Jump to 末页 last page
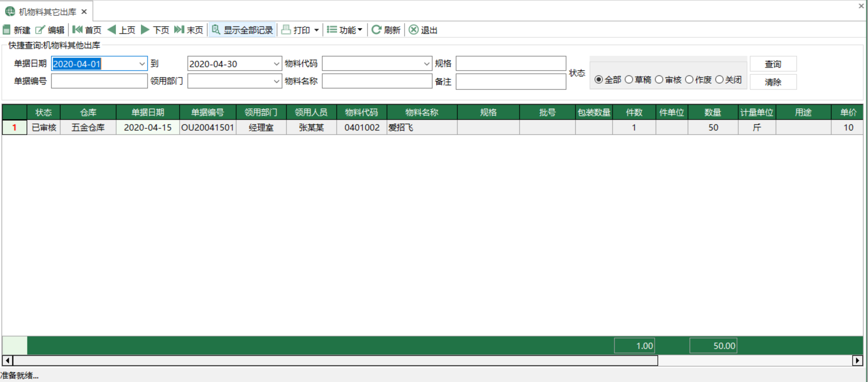The image size is (868, 382). (x=189, y=30)
